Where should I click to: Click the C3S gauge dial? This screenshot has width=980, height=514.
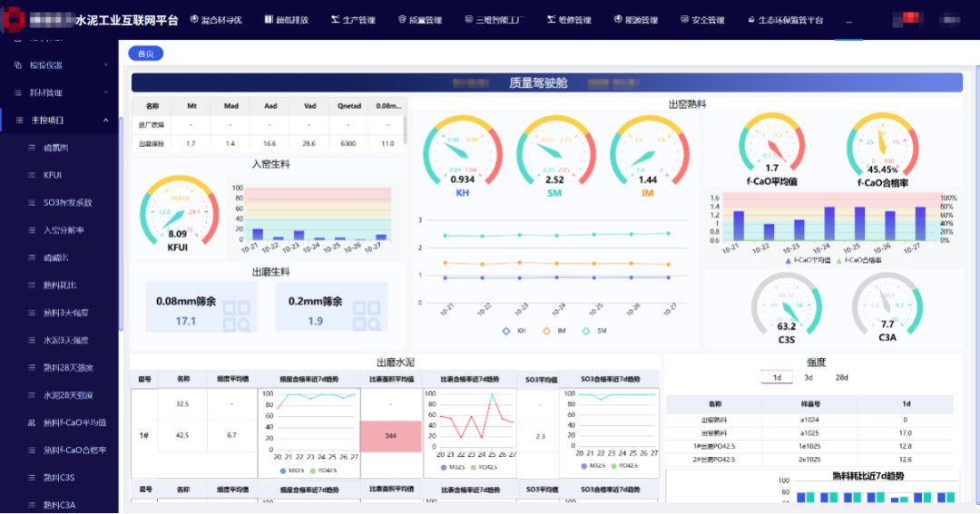[786, 305]
